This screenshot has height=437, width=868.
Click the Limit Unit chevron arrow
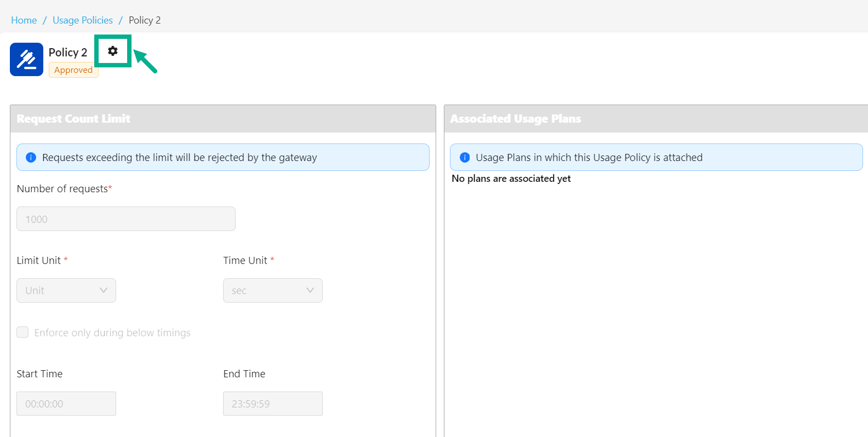point(104,290)
